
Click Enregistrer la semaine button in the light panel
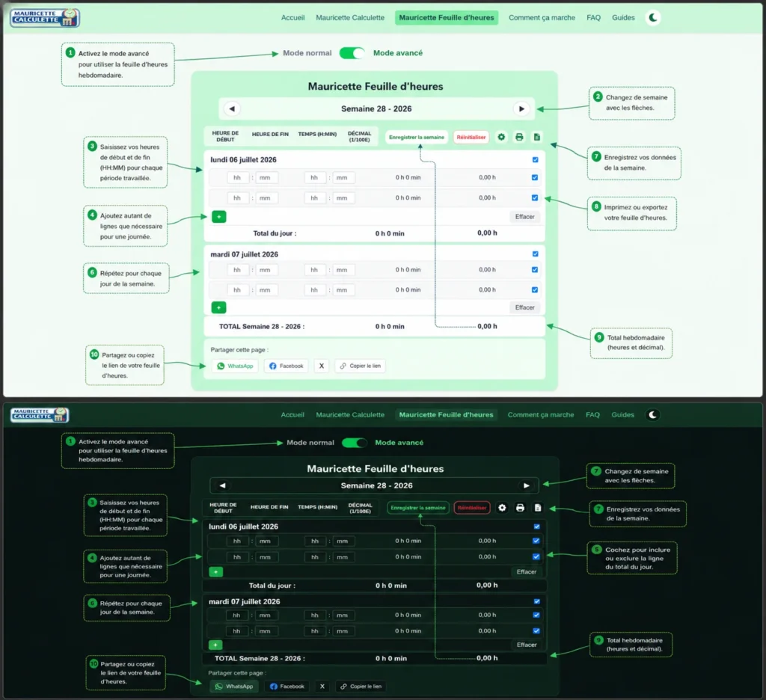(x=417, y=138)
